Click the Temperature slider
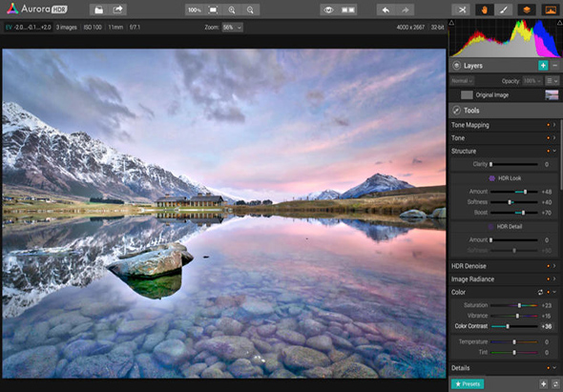The height and width of the screenshot is (392, 563). (513, 342)
